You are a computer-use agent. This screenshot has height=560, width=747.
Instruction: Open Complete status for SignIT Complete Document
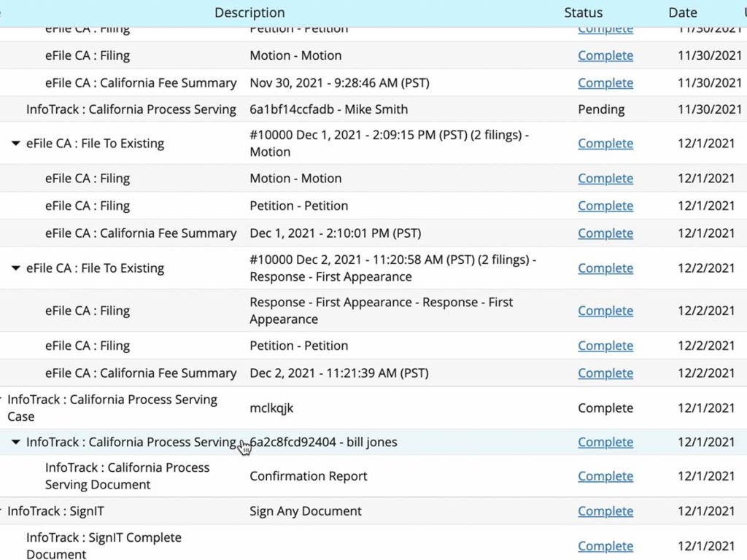605,545
